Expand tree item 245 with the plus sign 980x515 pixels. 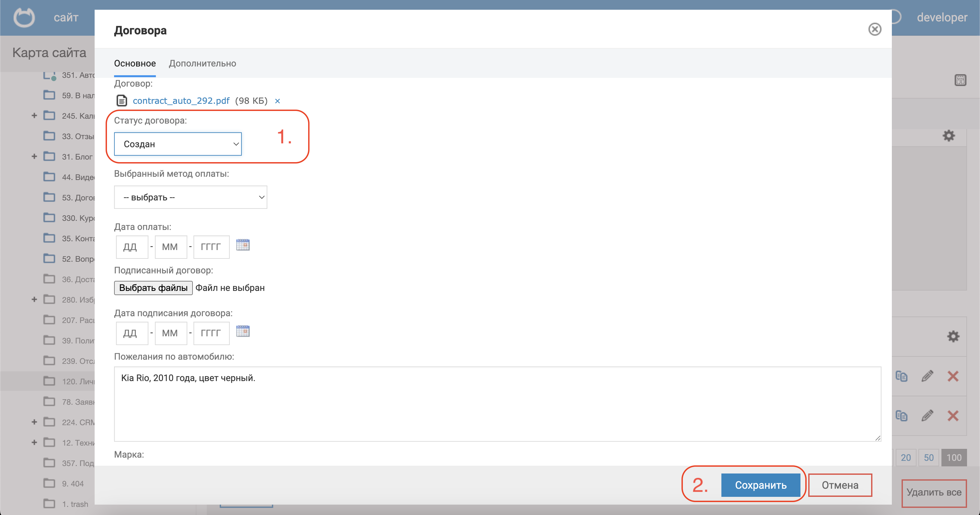point(34,115)
